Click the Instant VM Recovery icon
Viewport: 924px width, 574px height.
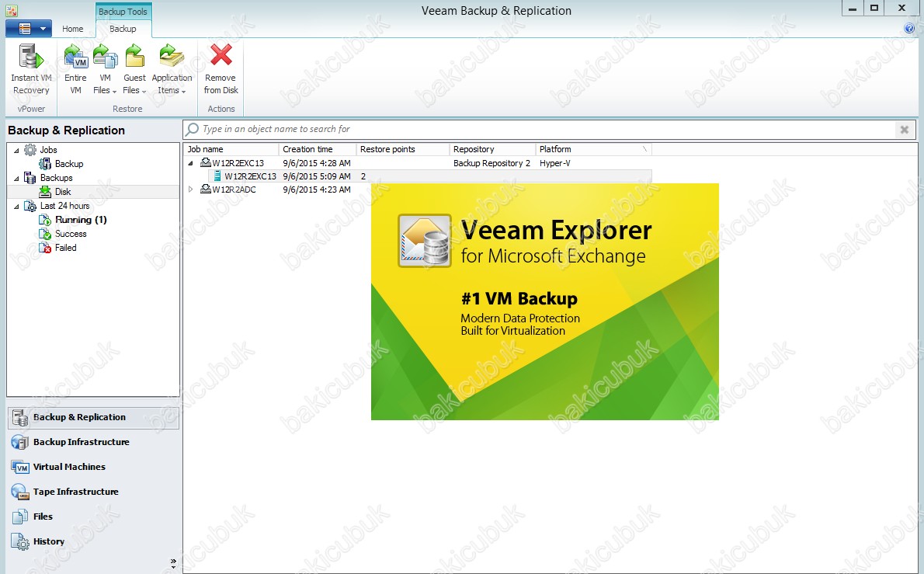pos(31,57)
